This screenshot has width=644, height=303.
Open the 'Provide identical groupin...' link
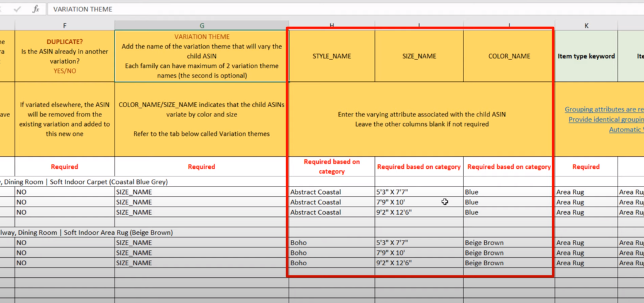click(606, 119)
